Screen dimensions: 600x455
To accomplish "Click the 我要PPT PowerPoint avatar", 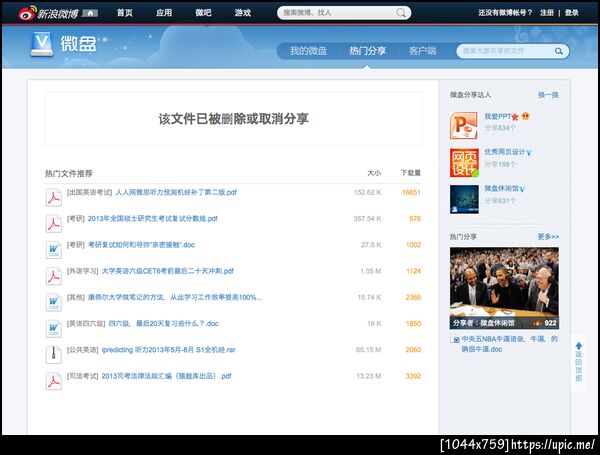I will (464, 125).
